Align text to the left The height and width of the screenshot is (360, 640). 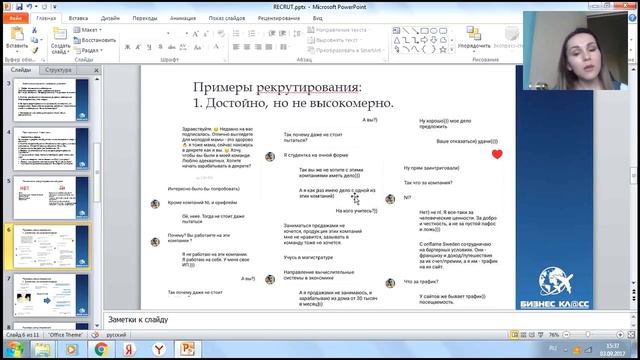point(236,47)
